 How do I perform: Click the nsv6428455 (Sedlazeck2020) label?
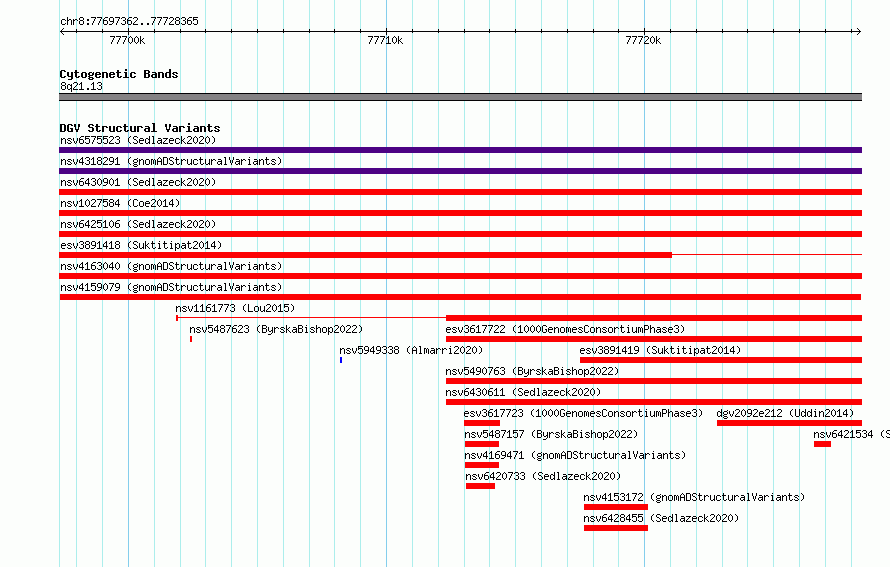coord(661,518)
